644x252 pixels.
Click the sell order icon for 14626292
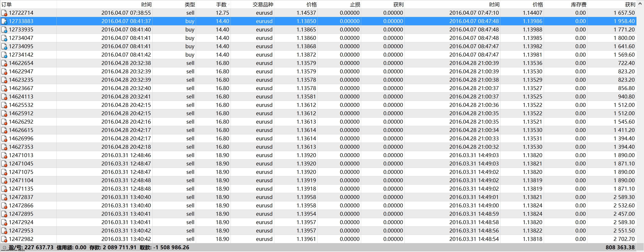point(4,122)
